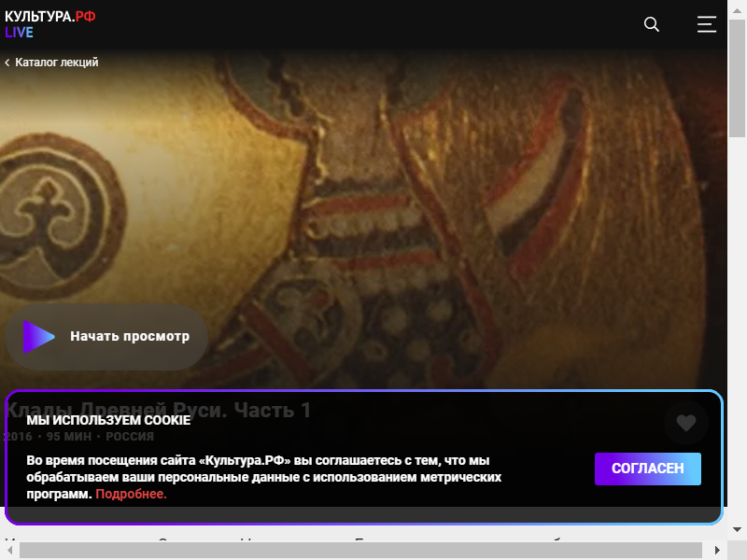Click the LIVE logo text
The image size is (747, 560).
[19, 33]
